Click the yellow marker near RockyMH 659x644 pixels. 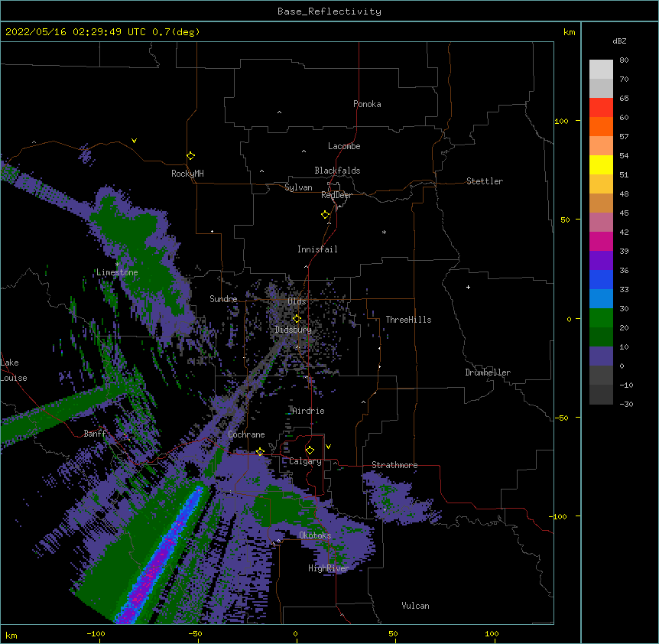191,156
